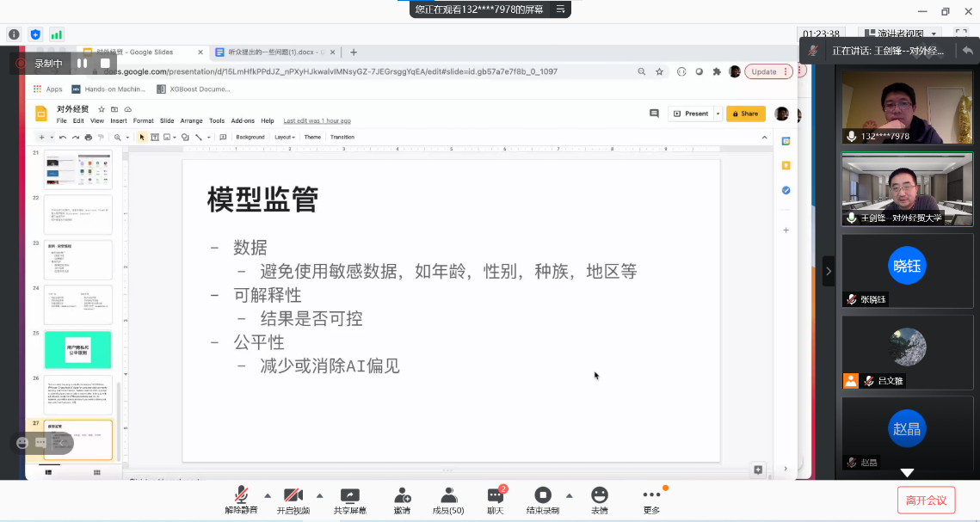Open the Insert comment icon
The width and height of the screenshot is (980, 522).
pos(223,137)
